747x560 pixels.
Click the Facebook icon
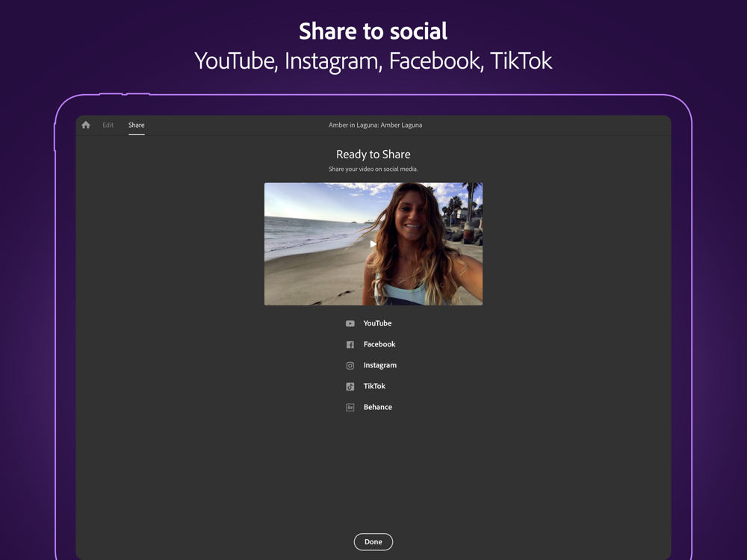point(350,344)
